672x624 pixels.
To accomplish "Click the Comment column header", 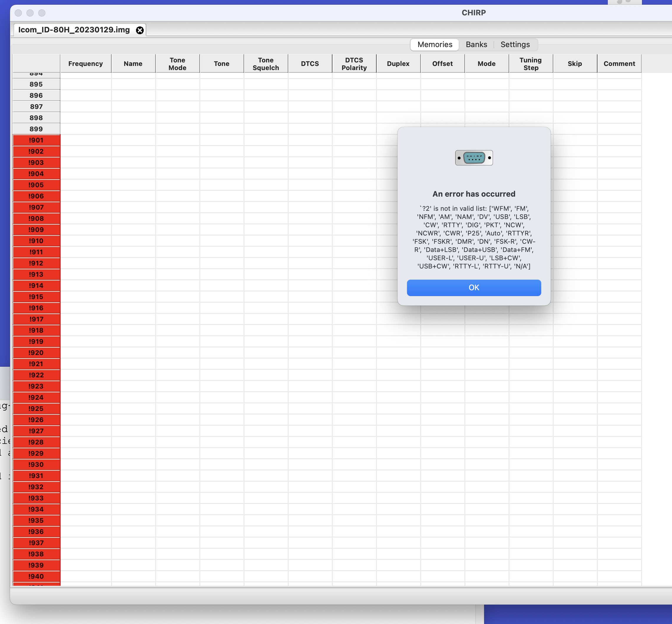I will (619, 64).
